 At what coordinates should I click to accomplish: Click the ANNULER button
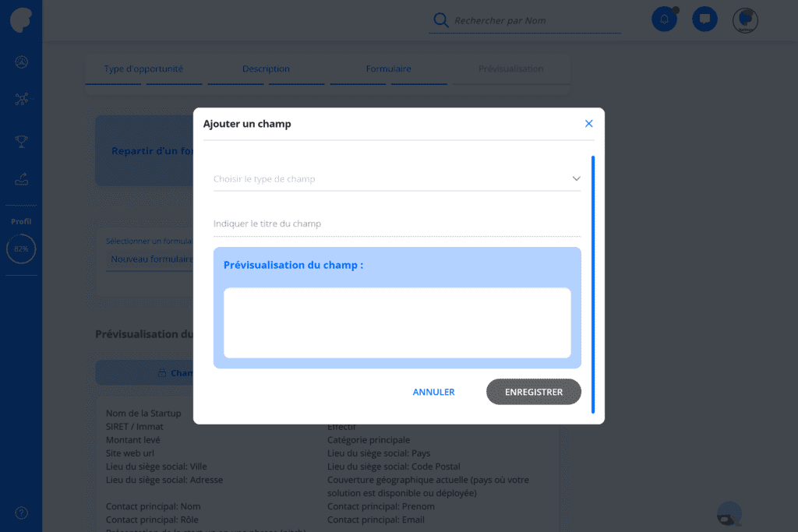click(x=433, y=392)
